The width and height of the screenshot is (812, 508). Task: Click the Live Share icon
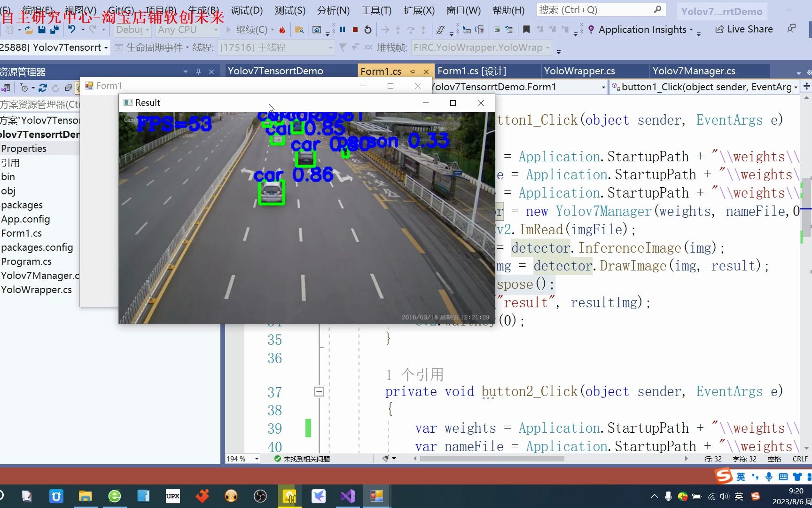coord(744,29)
